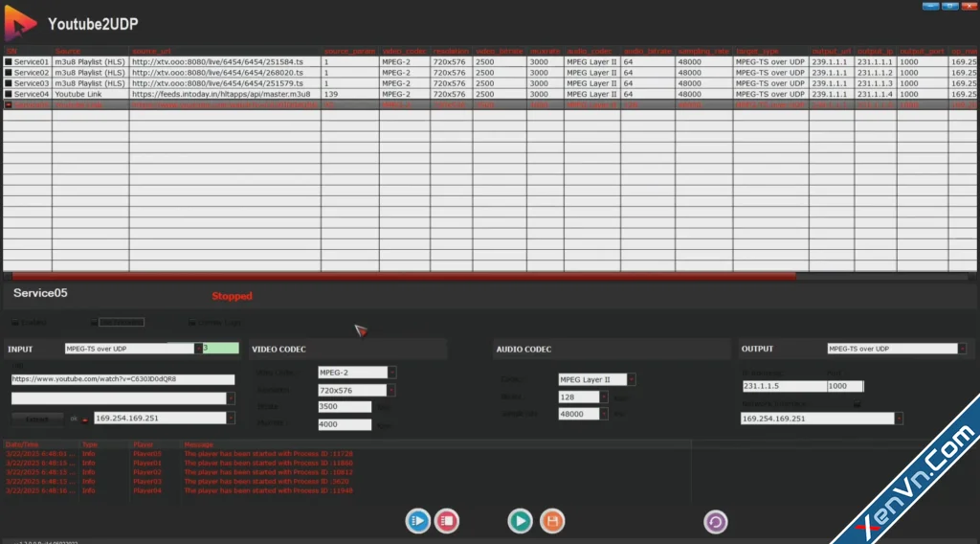Click the output_ip cell 231.1.1.2
The height and width of the screenshot is (544, 980).
click(x=875, y=73)
